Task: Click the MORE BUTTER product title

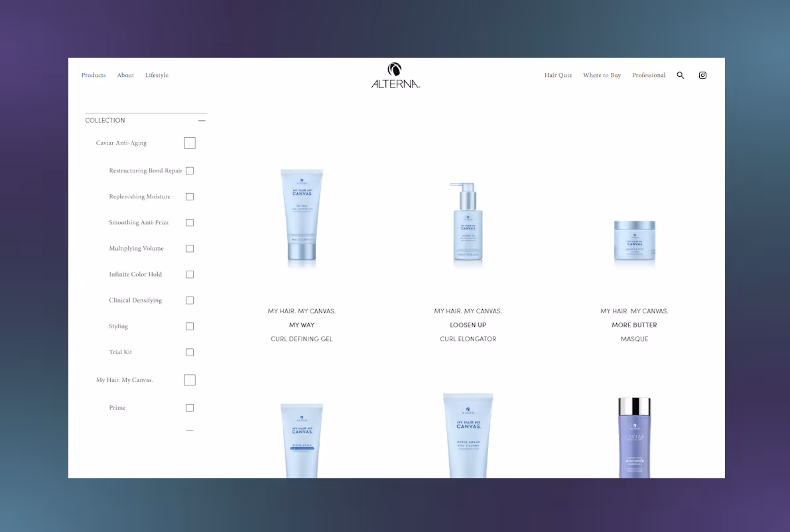Action: point(634,325)
